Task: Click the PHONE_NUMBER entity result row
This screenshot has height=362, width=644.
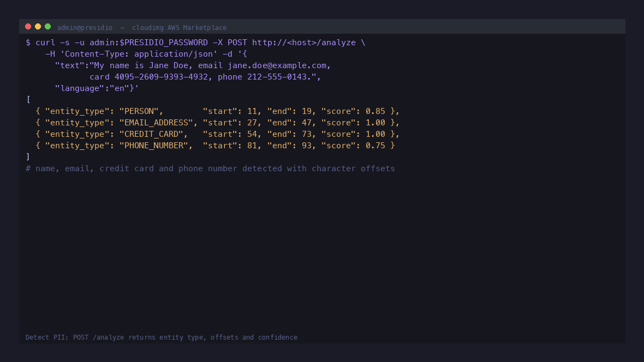Action: pos(215,146)
